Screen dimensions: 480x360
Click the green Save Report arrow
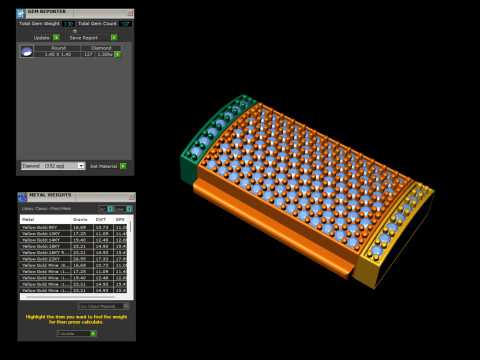click(x=114, y=37)
